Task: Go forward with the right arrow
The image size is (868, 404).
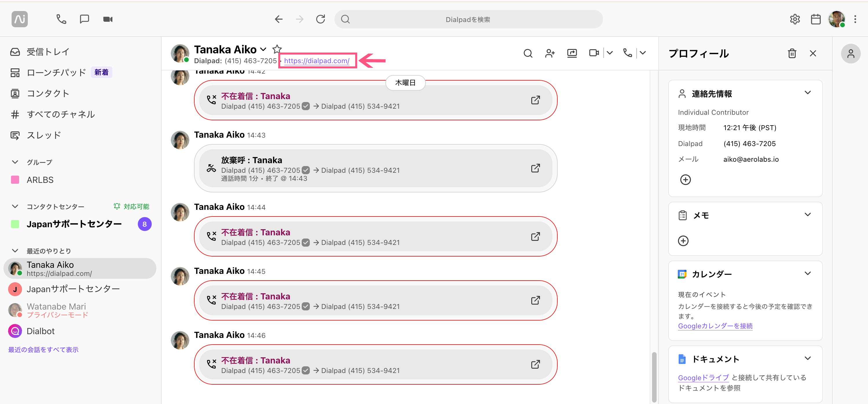Action: [300, 19]
